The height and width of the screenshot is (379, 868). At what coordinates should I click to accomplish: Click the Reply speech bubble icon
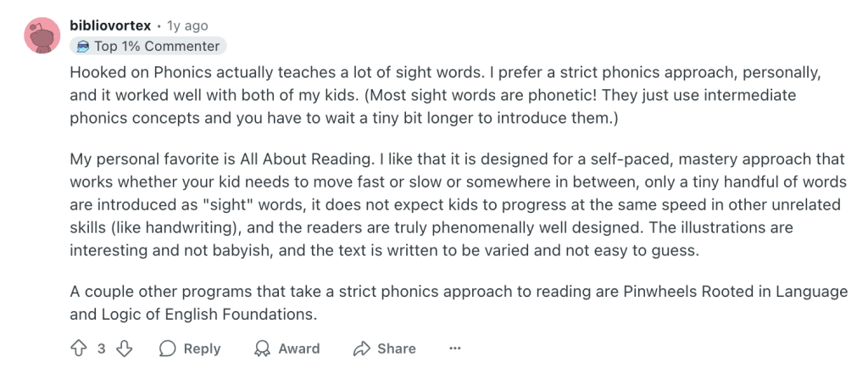point(168,348)
